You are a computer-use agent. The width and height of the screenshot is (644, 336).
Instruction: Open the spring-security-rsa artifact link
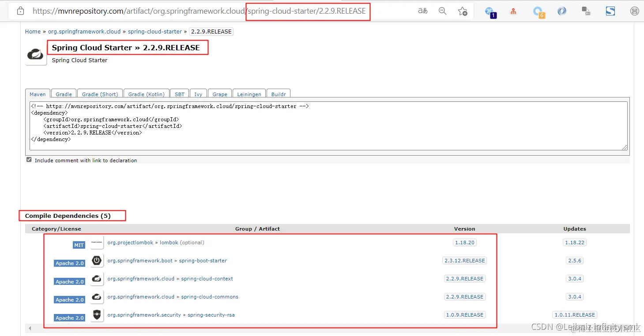pos(211,315)
